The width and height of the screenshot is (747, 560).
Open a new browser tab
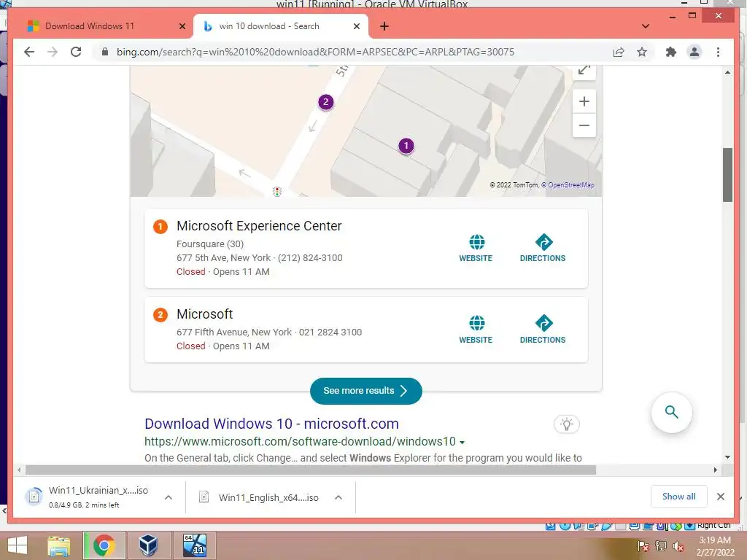tap(384, 26)
